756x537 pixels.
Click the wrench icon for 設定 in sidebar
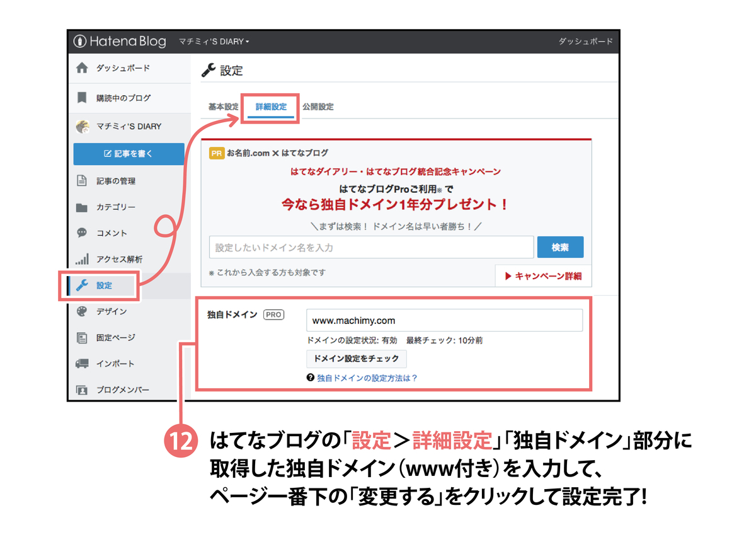[x=82, y=286]
